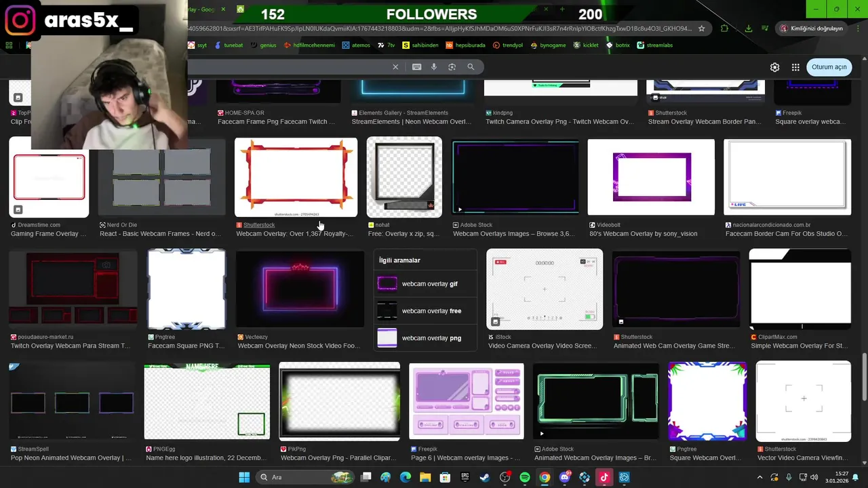Open the Freepik purple webcam overlay thumbnail
This screenshot has width=868, height=488.
(x=467, y=401)
